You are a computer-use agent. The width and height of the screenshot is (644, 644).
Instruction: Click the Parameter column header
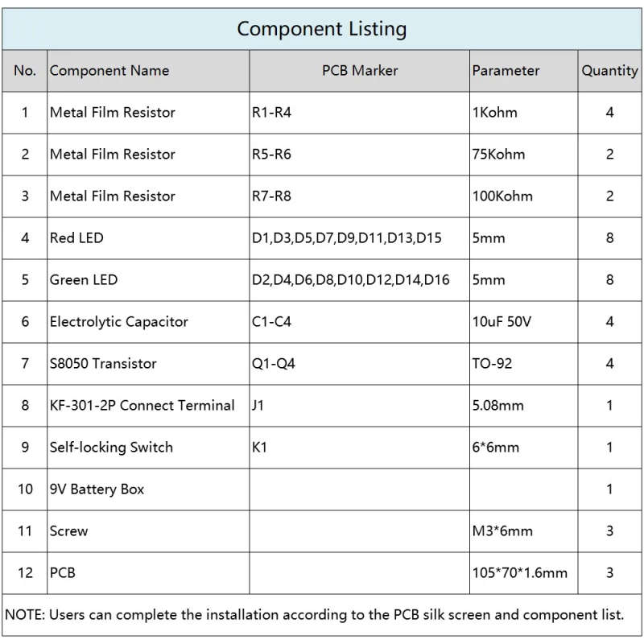click(x=524, y=71)
